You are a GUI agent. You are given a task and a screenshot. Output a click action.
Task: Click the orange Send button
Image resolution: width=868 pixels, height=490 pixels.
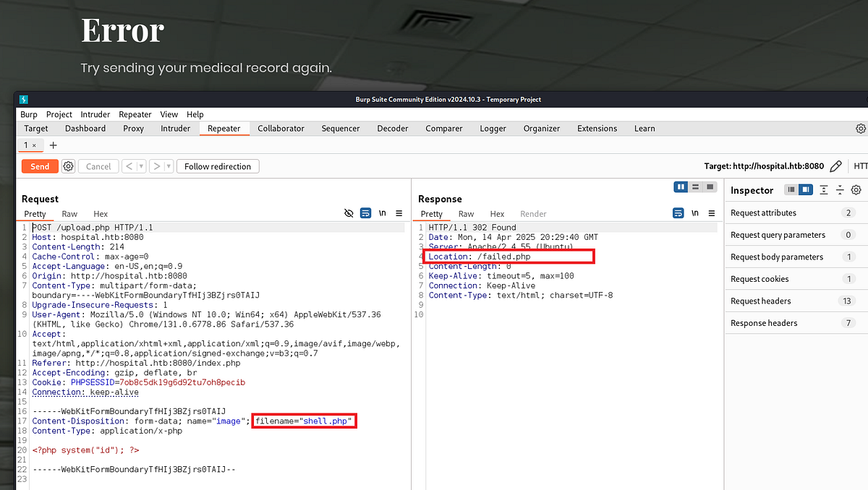click(40, 166)
